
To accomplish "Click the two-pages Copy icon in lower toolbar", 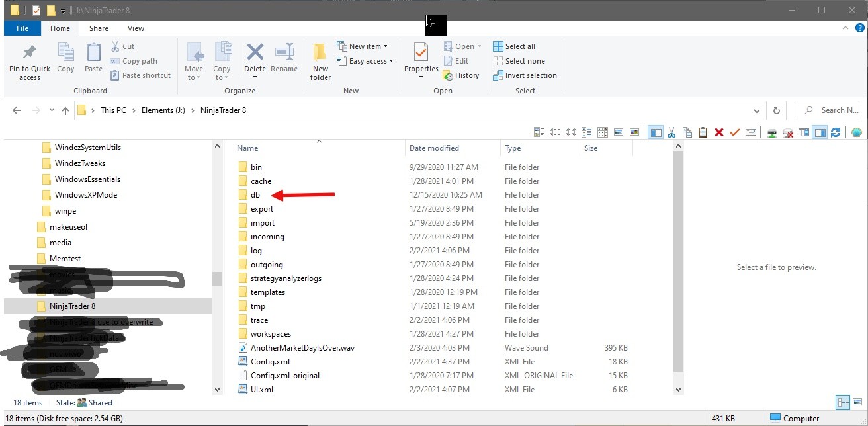I will [687, 132].
